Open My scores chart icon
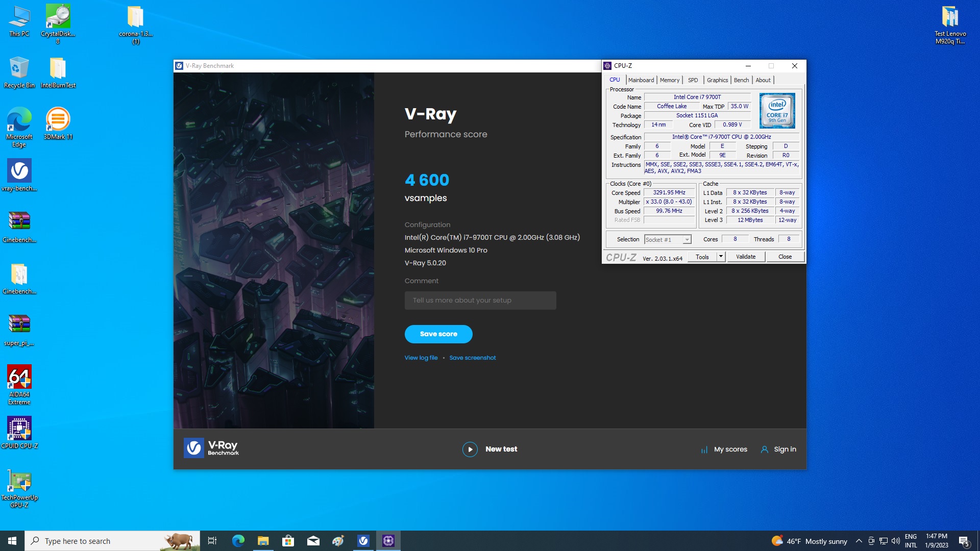The width and height of the screenshot is (980, 551). point(704,449)
